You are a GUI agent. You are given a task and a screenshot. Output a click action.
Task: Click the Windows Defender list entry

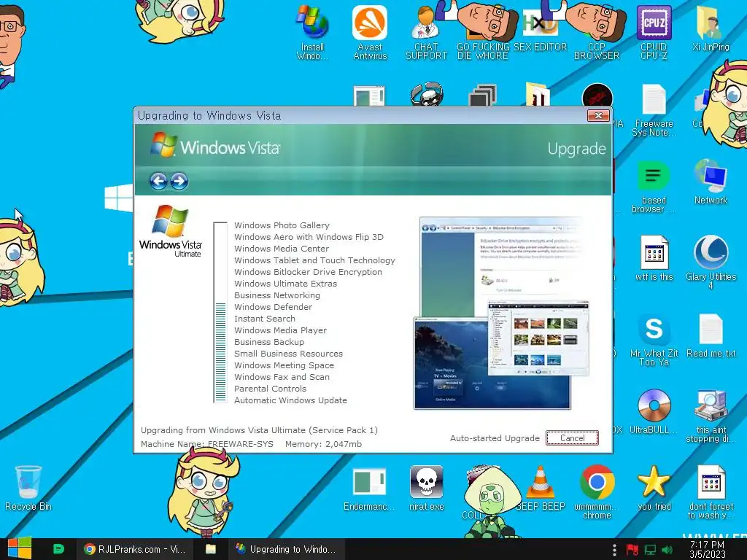pyautogui.click(x=273, y=307)
